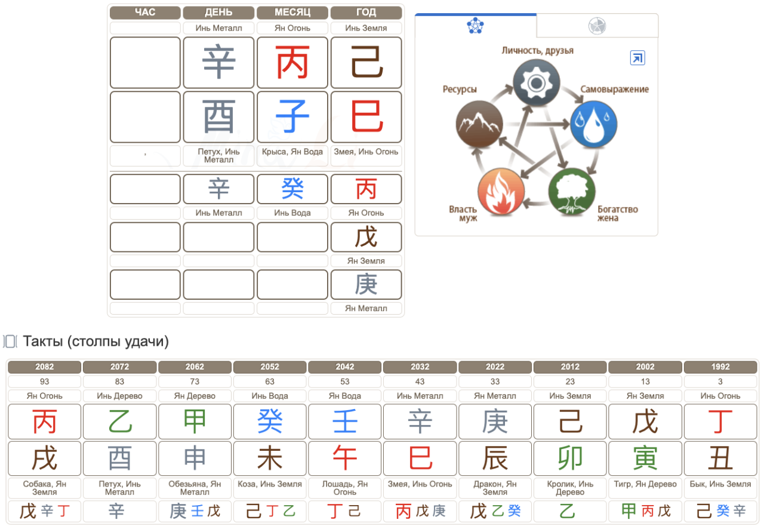Select the green 卯 Rabbit branch cell
The height and width of the screenshot is (532, 764).
click(570, 459)
